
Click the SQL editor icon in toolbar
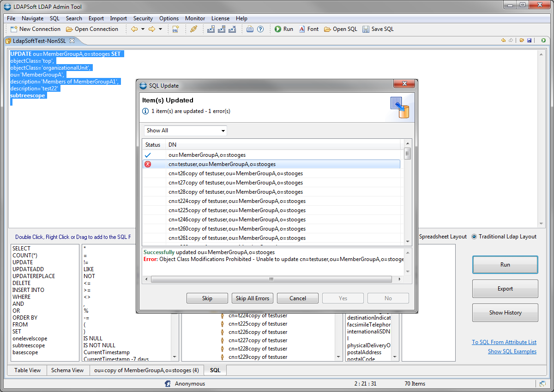(175, 29)
